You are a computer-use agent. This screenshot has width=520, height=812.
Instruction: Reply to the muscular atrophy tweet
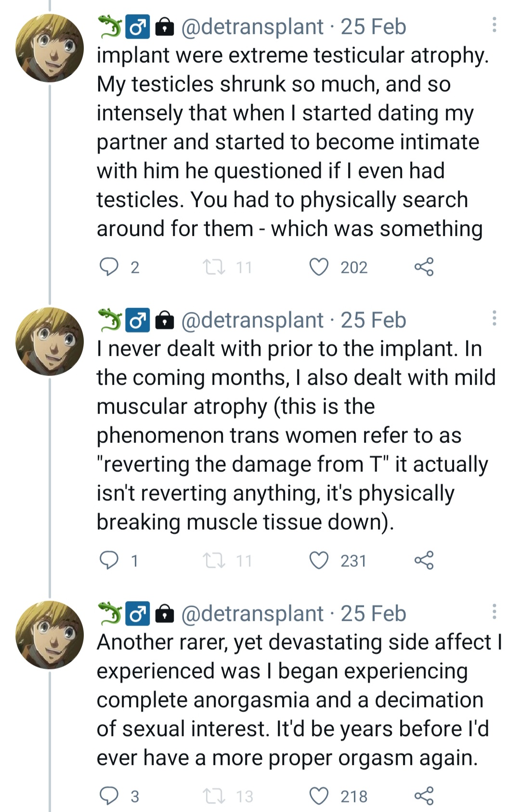pyautogui.click(x=109, y=560)
